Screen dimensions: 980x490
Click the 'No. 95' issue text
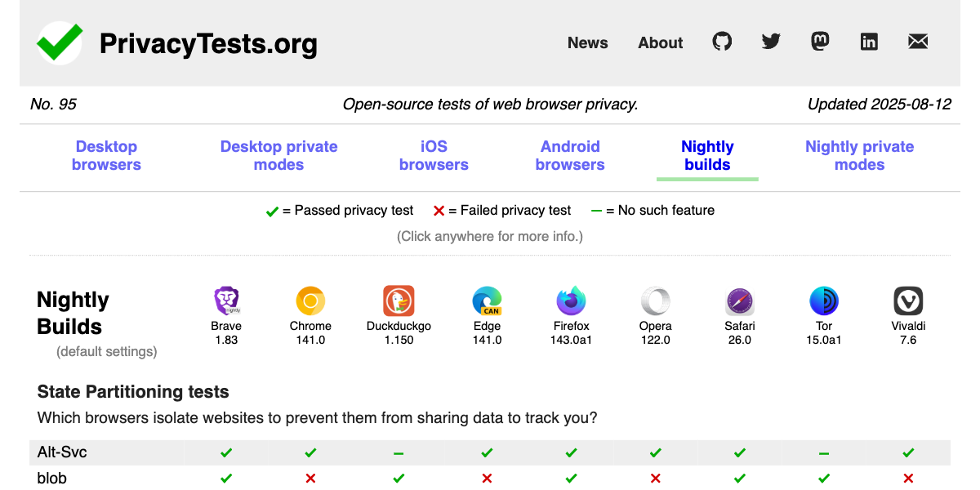click(x=53, y=105)
